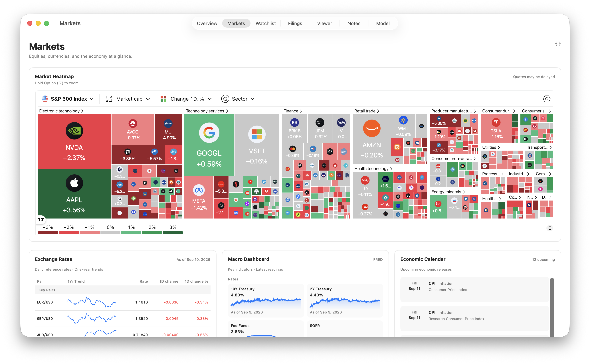Expand the Electronic technology sector link
The image size is (590, 364).
pos(61,111)
